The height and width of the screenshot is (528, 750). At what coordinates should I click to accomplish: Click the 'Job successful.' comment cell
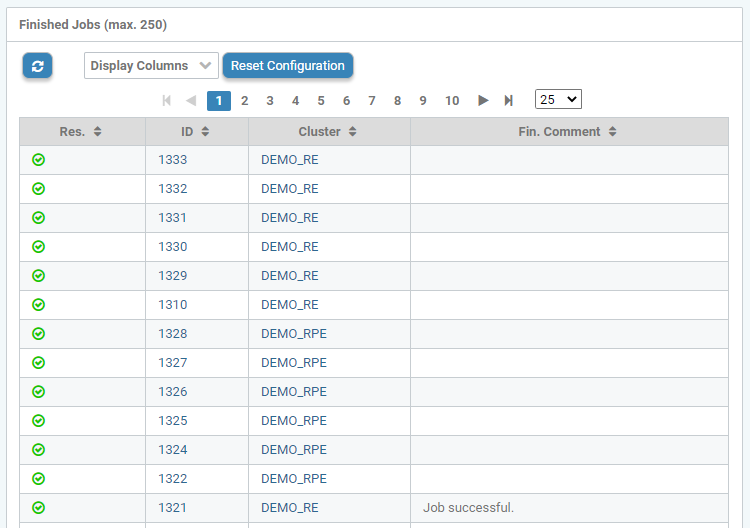pyautogui.click(x=468, y=507)
